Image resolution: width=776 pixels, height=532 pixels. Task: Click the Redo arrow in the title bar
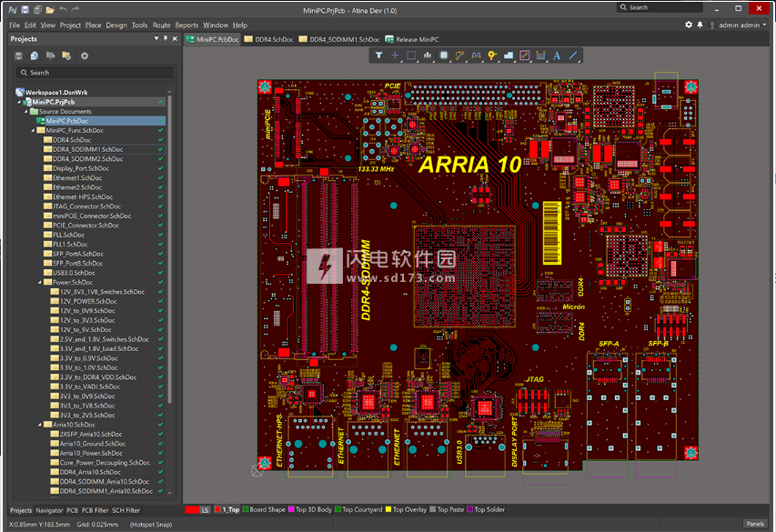coord(76,9)
